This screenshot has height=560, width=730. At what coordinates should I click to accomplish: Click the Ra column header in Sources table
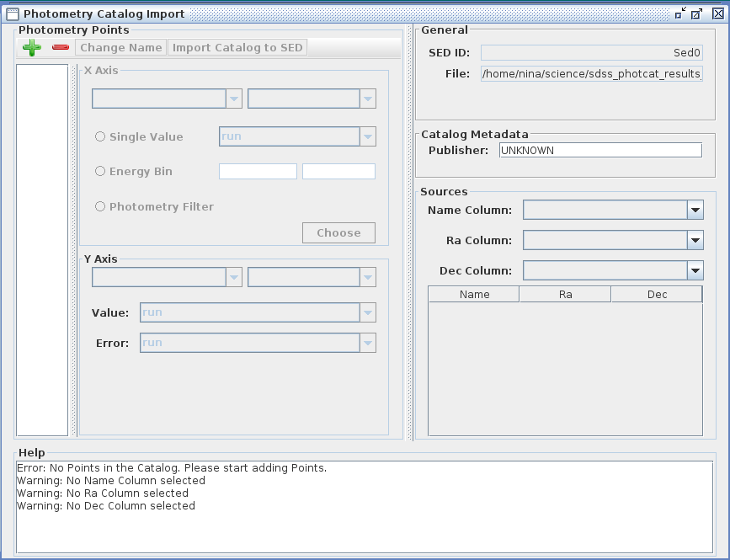(565, 294)
